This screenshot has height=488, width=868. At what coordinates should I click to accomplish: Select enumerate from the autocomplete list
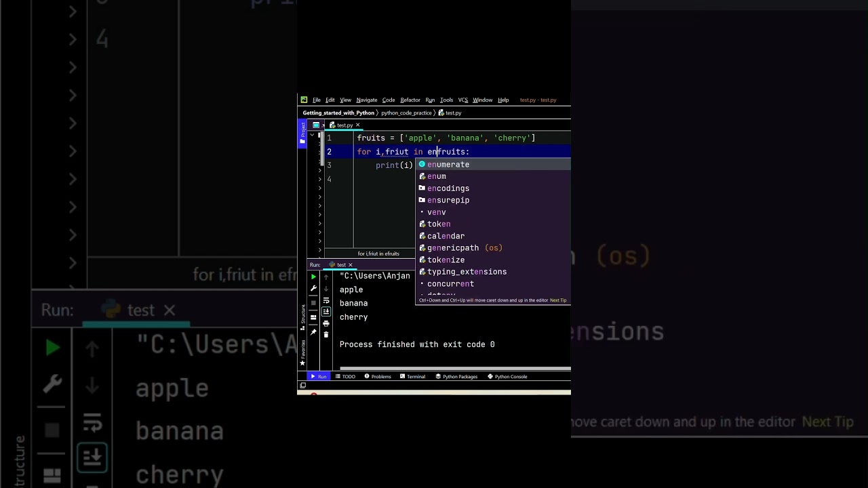448,165
